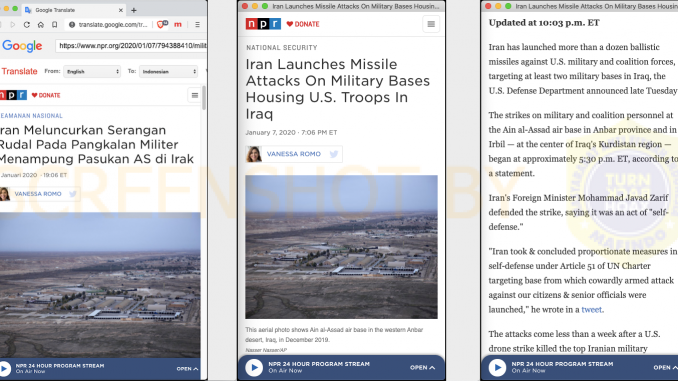The image size is (678, 381).
Task: Follow the tweet link in the article
Action: 591,310
